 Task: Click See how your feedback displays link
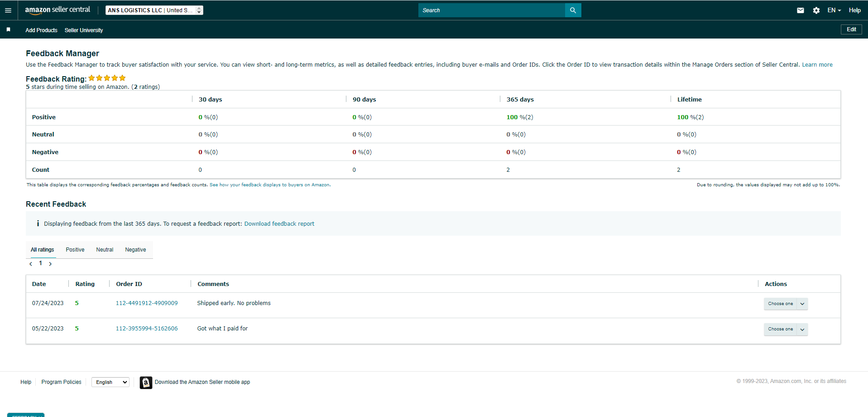tap(270, 185)
